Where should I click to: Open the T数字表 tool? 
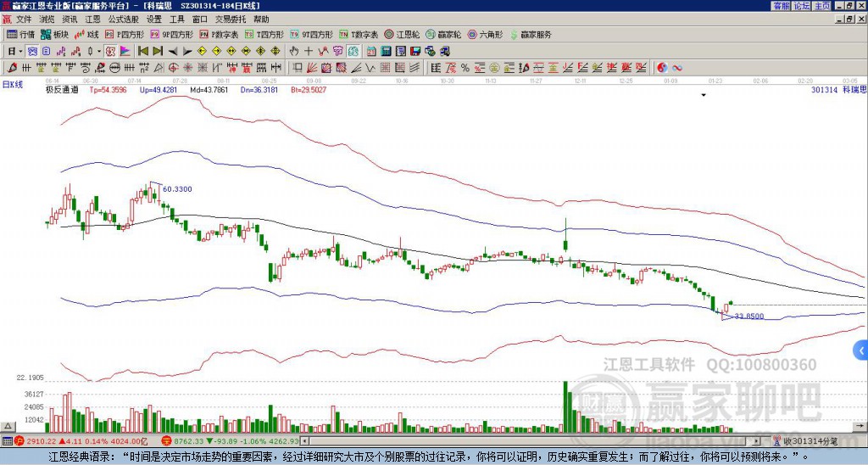(359, 34)
